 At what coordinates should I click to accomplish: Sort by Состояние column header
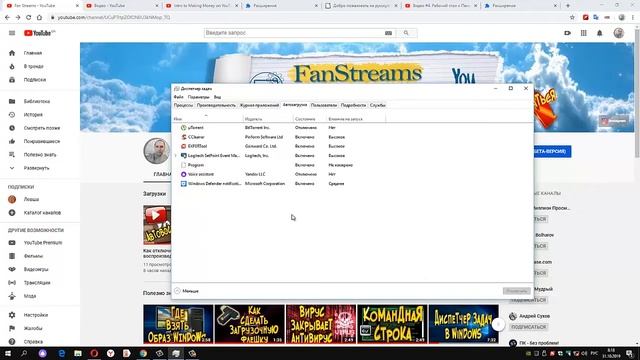coord(309,119)
